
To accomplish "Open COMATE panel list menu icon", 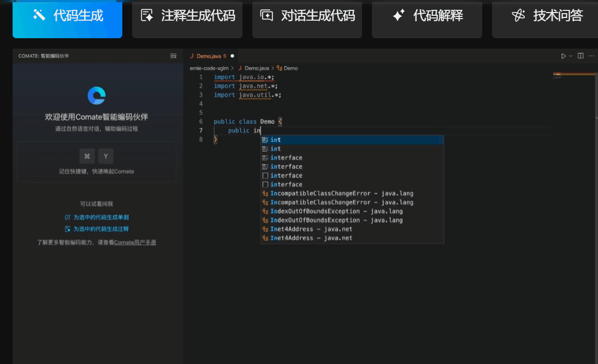I will tap(173, 56).
